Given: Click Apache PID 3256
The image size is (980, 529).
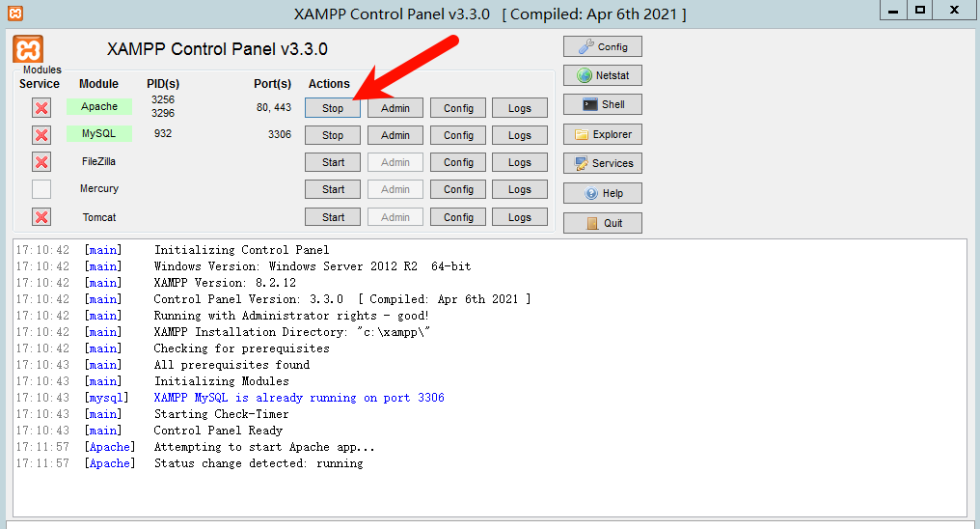Looking at the screenshot, I should coord(162,99).
